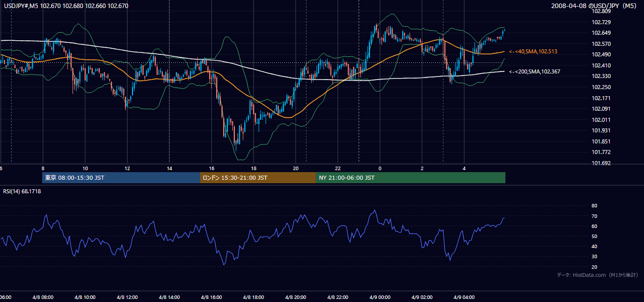
Task: Click the 4/8 14:00 time label
Action: click(169, 297)
